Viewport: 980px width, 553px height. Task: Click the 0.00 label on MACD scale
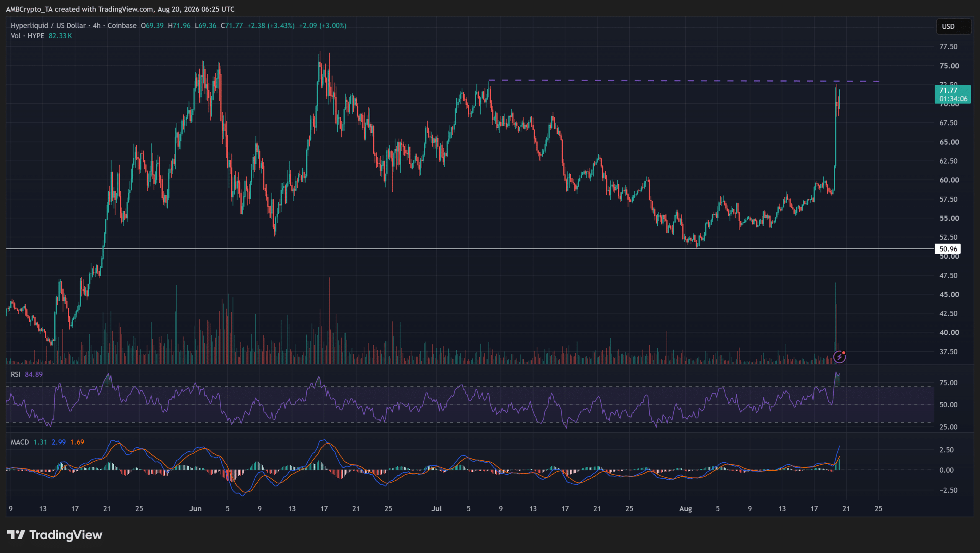[x=946, y=470]
